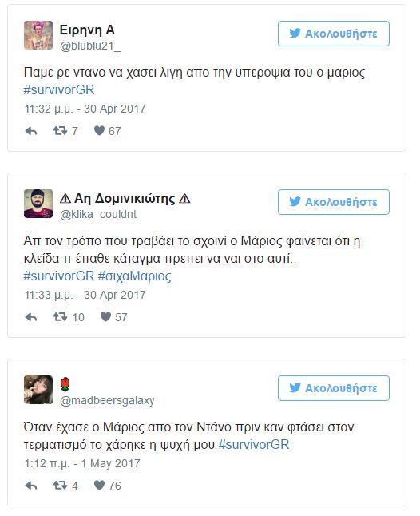Reply to Ειρηνη Α's tweet
This screenshot has height=516, width=420.
(31, 131)
